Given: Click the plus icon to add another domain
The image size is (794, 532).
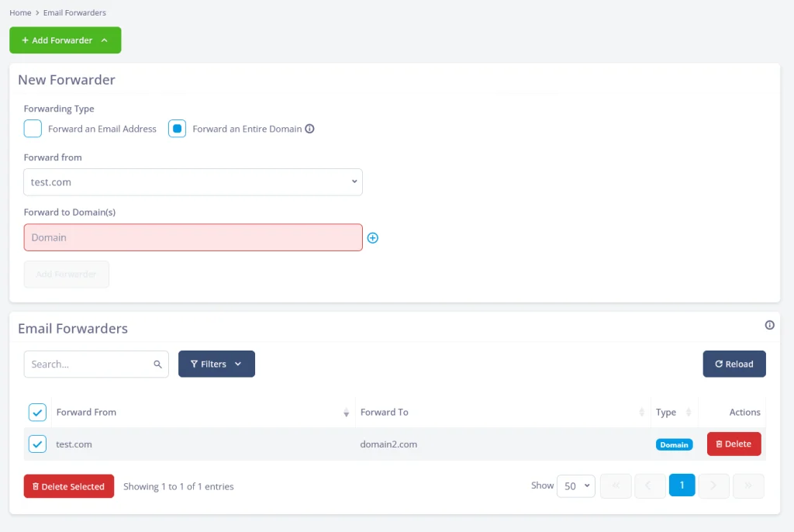Looking at the screenshot, I should [x=373, y=237].
